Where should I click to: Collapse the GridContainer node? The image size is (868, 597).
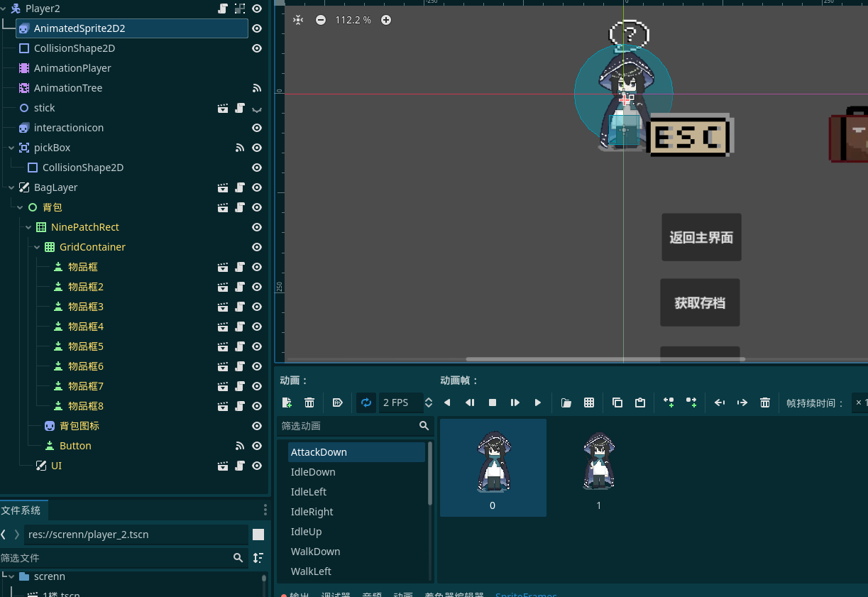click(37, 247)
